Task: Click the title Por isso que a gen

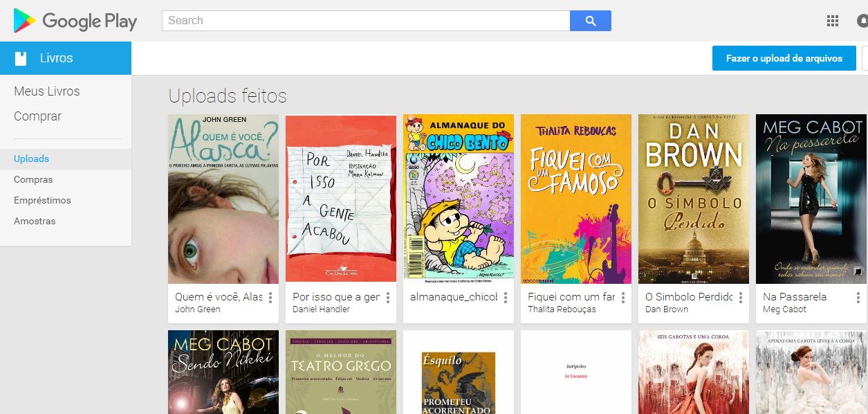Action: (x=336, y=297)
